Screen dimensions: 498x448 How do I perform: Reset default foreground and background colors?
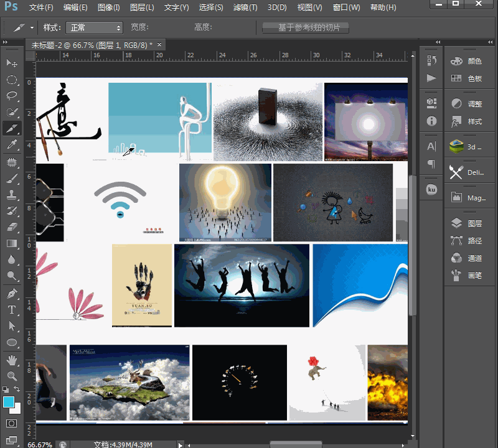pos(6,390)
